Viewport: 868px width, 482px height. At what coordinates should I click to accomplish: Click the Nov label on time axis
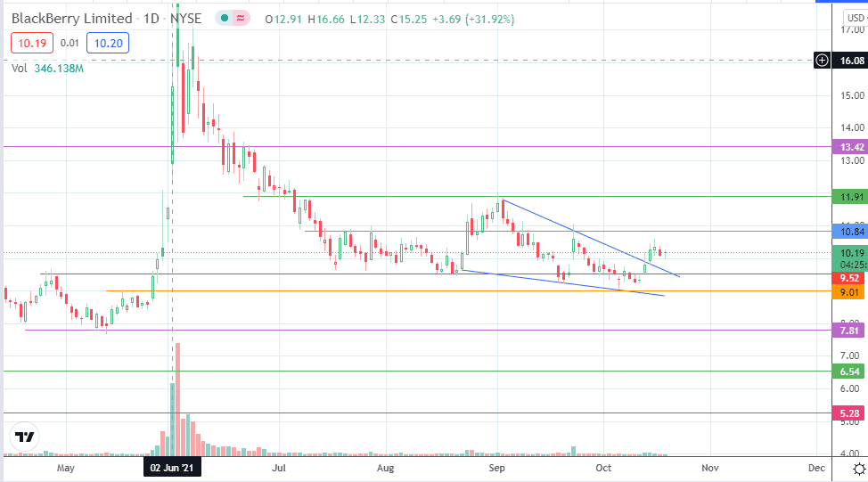710,468
